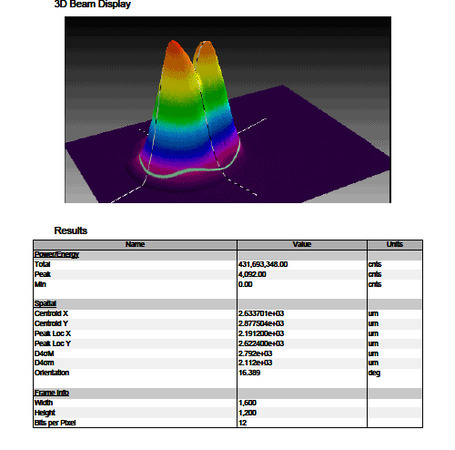Click the orange beam peak in plot
This screenshot has height=450, width=455.
pyautogui.click(x=174, y=50)
